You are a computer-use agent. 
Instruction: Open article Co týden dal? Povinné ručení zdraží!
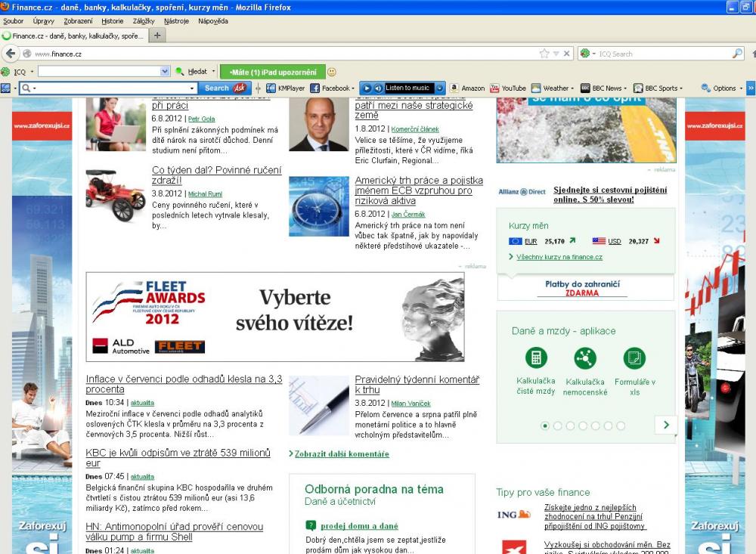pyautogui.click(x=217, y=175)
